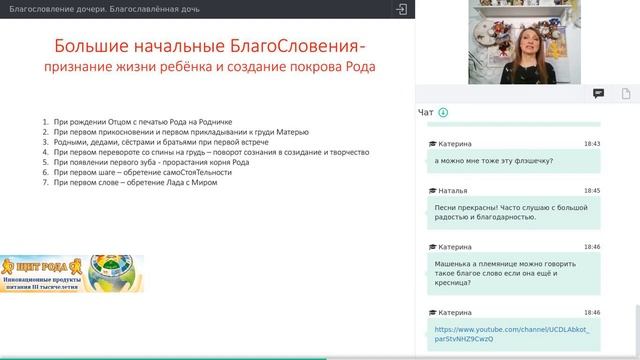
Task: Click the Щит Рода banner image
Action: pos(72,273)
